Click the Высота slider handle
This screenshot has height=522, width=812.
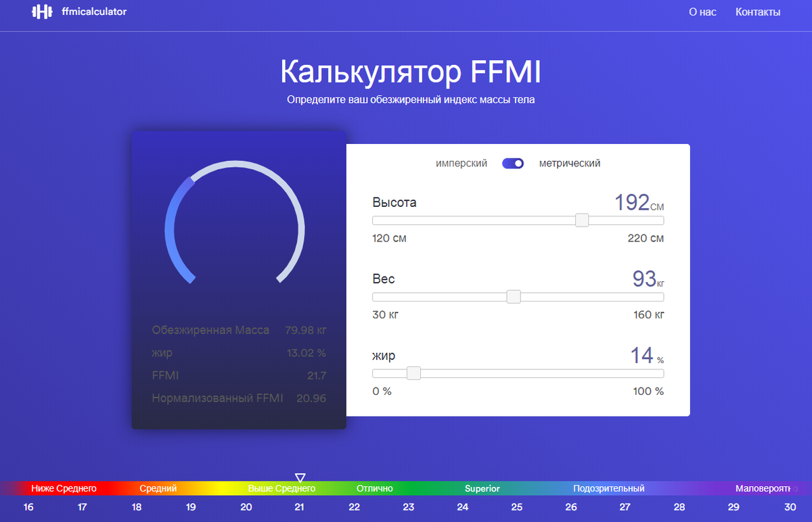581,220
